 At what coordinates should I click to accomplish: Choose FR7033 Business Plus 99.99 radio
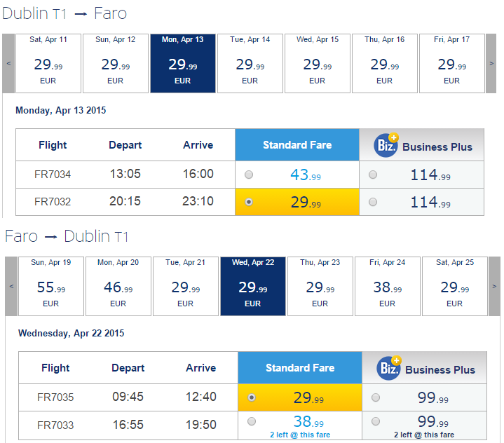point(376,421)
